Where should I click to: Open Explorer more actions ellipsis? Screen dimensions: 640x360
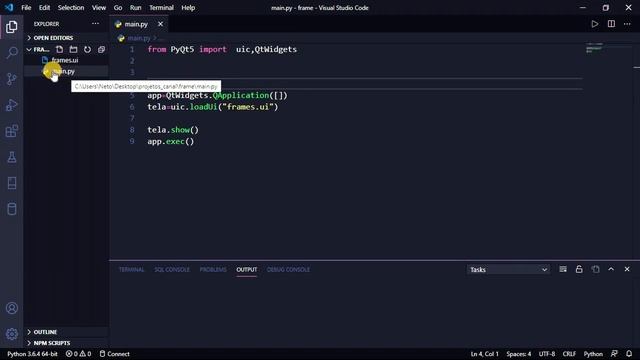(96, 24)
